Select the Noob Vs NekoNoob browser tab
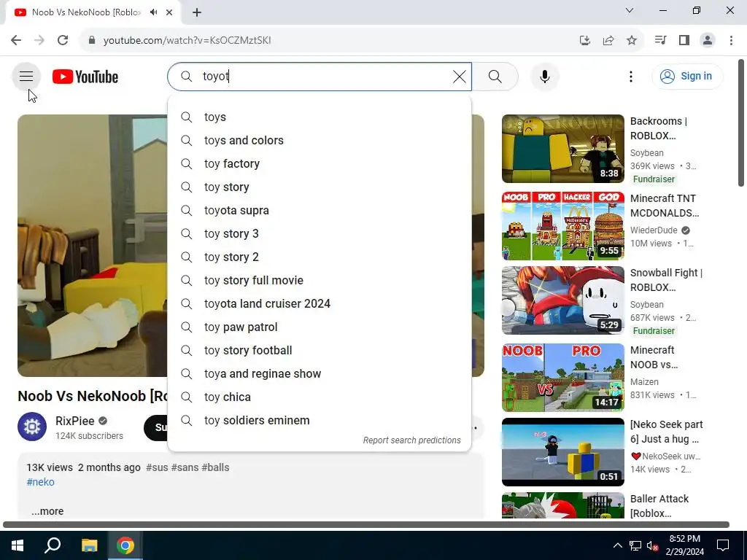The height and width of the screenshot is (560, 747). pos(86,12)
